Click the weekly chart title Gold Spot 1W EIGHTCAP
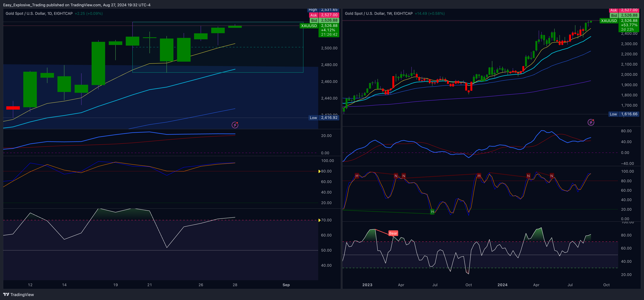Screen dimensions: 644x300 (378, 14)
